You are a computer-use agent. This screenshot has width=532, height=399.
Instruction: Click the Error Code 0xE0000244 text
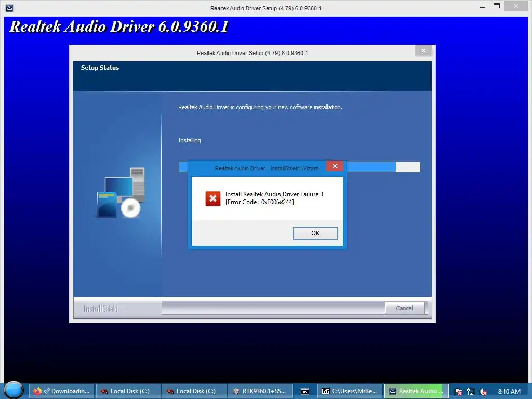point(260,202)
